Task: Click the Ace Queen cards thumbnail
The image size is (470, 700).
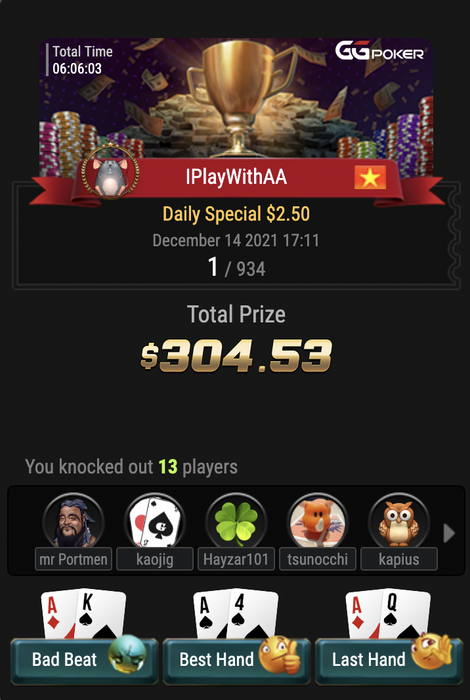Action: click(x=388, y=614)
